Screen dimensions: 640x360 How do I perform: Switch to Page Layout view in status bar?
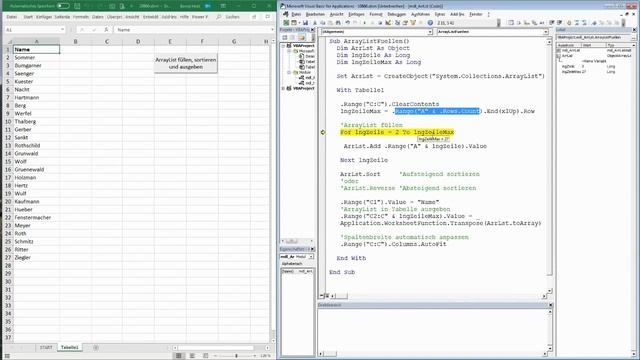[192, 356]
